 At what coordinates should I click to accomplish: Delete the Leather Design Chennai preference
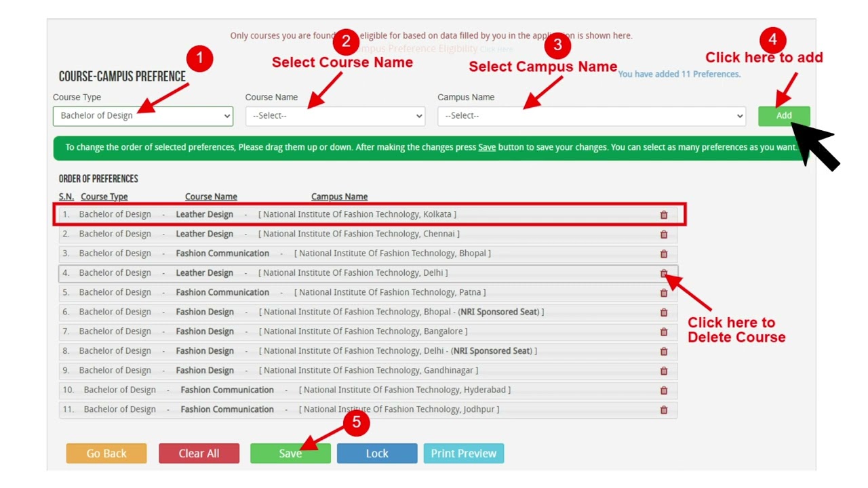[x=664, y=235]
